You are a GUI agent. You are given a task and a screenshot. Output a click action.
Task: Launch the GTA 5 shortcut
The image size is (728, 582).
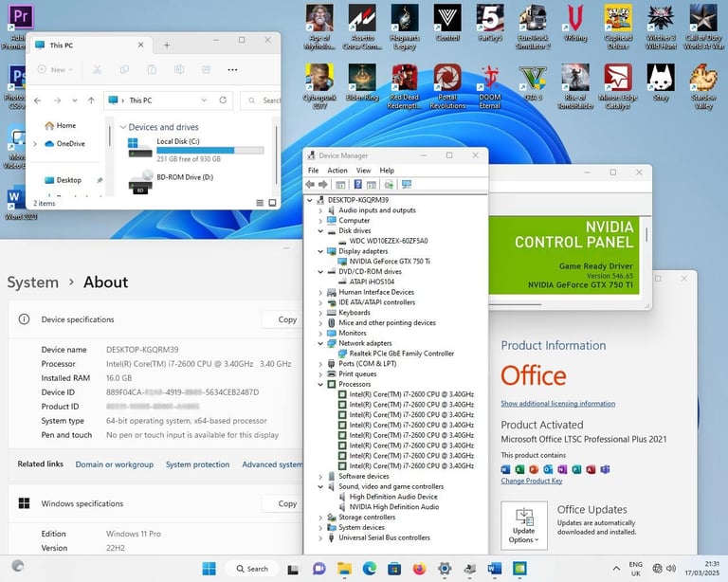(533, 82)
